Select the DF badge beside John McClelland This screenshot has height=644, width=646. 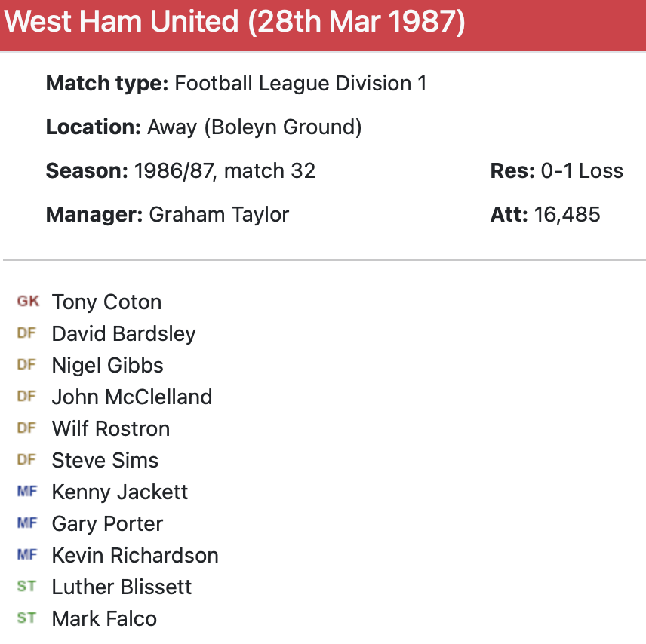pyautogui.click(x=26, y=397)
